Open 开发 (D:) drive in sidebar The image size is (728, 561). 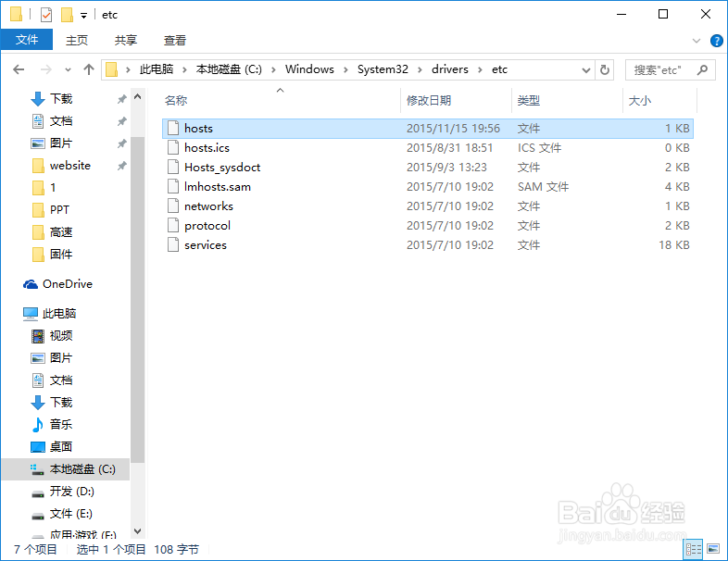tap(71, 492)
